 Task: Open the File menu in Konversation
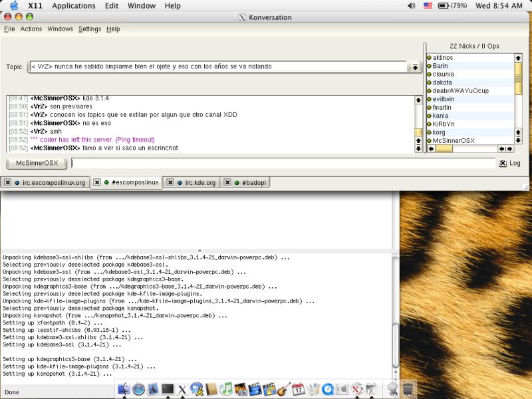[9, 29]
